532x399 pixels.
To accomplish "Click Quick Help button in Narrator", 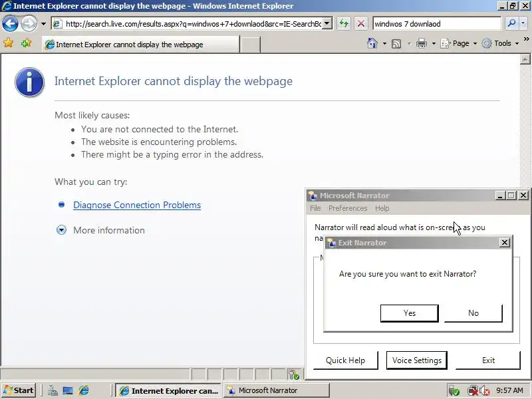I will [x=345, y=360].
